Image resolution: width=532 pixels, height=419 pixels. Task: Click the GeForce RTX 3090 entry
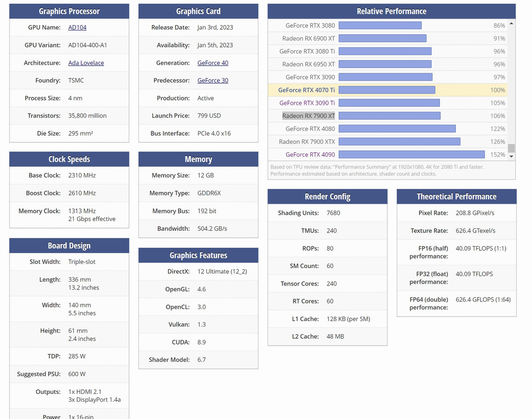click(x=310, y=77)
